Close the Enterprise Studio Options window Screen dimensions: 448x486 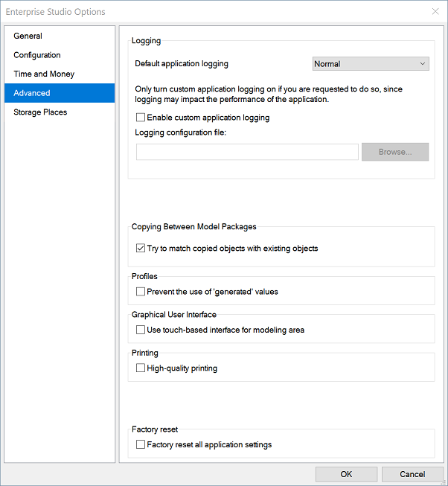coord(435,11)
